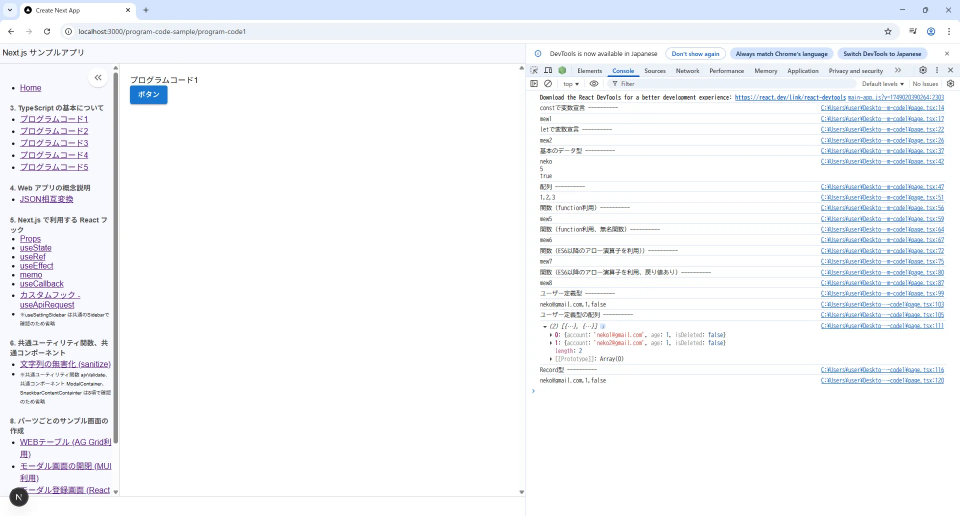
Task: Click the Next.js dev tools N badge
Action: [x=19, y=497]
